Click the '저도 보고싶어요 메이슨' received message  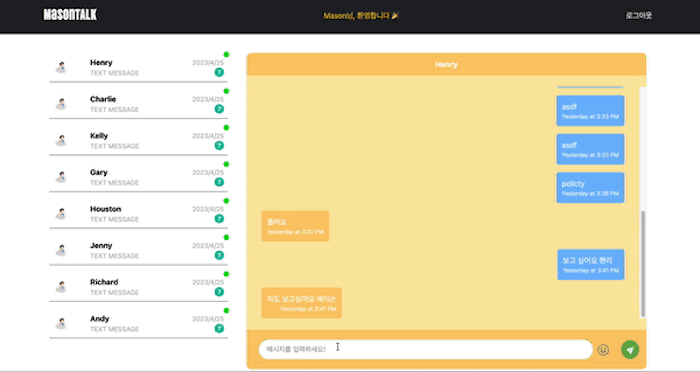(301, 303)
